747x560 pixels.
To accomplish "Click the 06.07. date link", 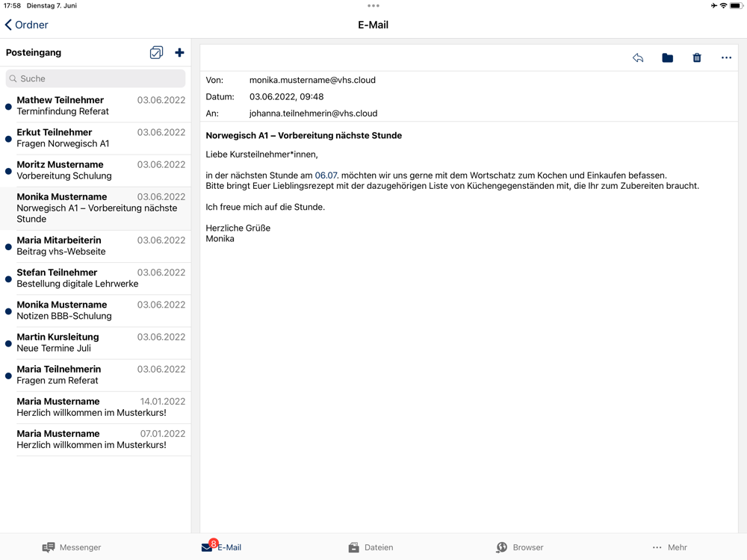I will point(326,175).
